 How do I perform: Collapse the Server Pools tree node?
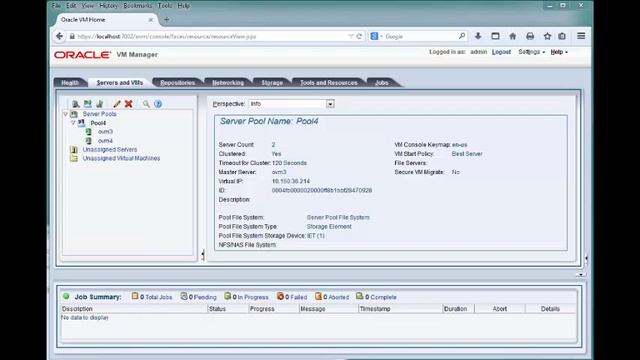[65, 114]
